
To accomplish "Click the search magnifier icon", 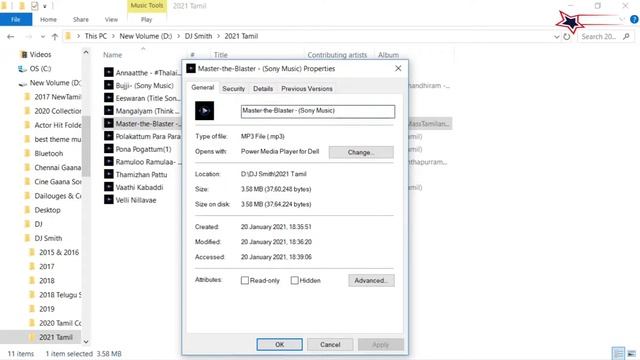I will [627, 36].
